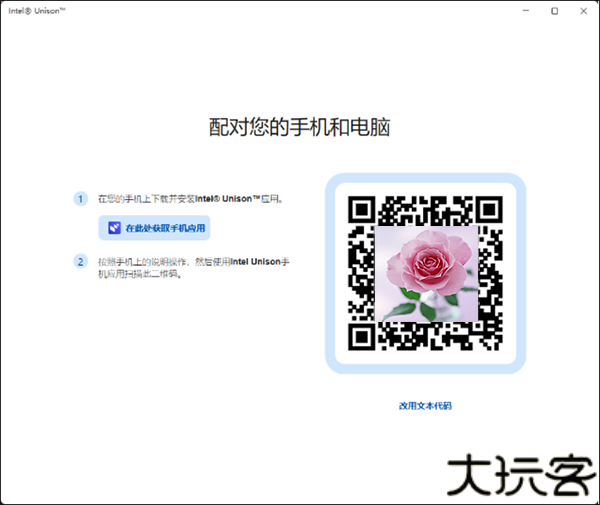Click the rose picture inside the QR code
Viewport: 600px width, 505px height.
tap(426, 274)
